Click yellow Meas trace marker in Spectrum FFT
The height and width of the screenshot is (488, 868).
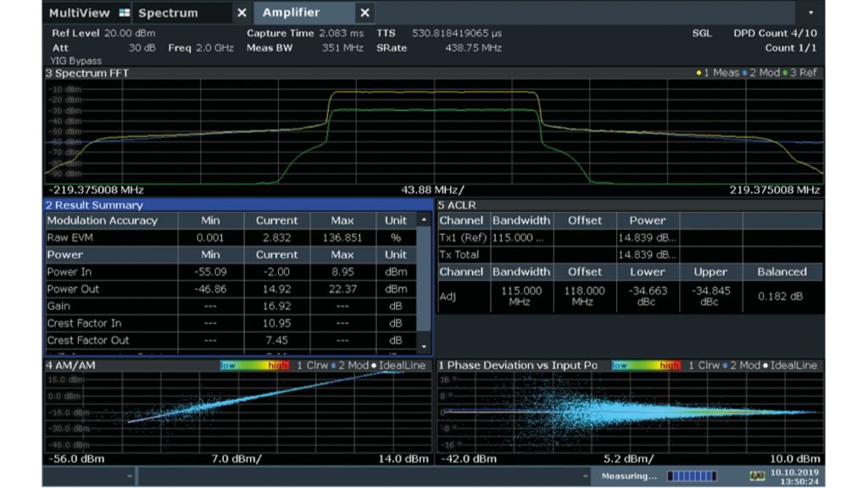(x=698, y=73)
